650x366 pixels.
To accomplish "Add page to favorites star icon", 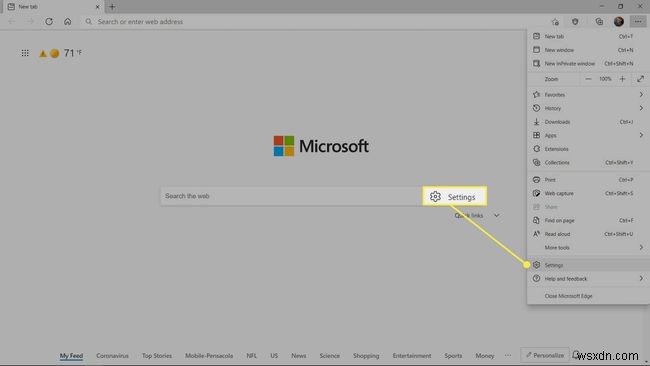I will coord(555,22).
